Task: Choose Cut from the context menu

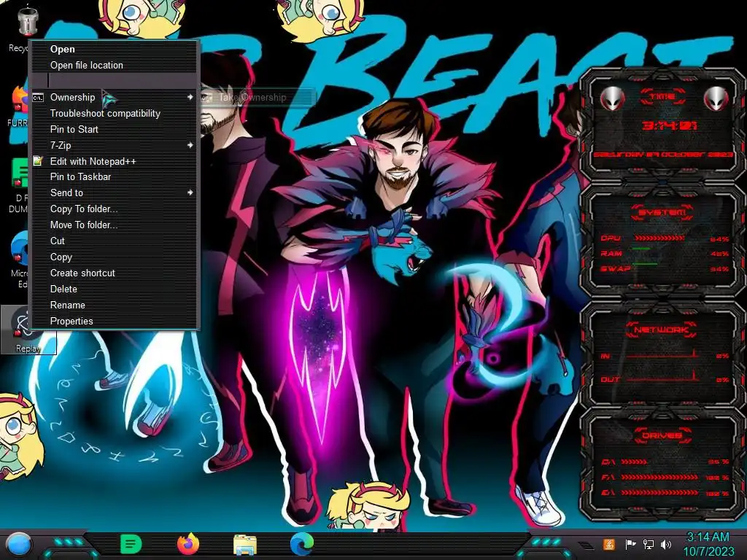Action: click(x=115, y=241)
